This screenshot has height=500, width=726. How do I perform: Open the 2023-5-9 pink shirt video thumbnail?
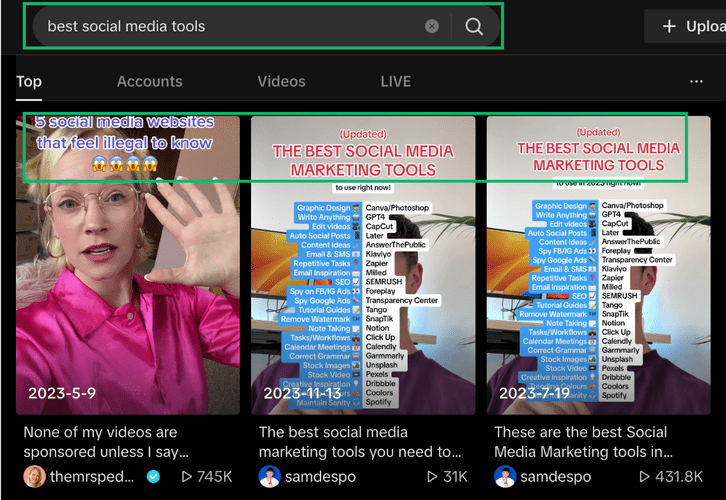(128, 265)
